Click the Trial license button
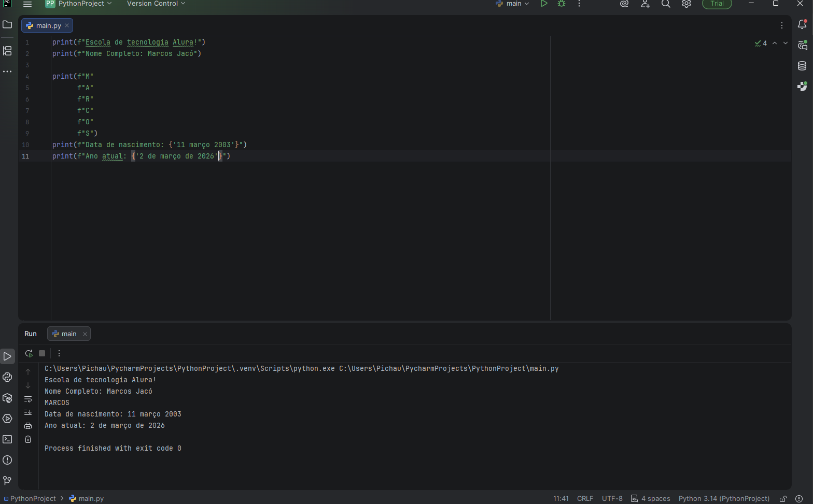 pos(717,4)
